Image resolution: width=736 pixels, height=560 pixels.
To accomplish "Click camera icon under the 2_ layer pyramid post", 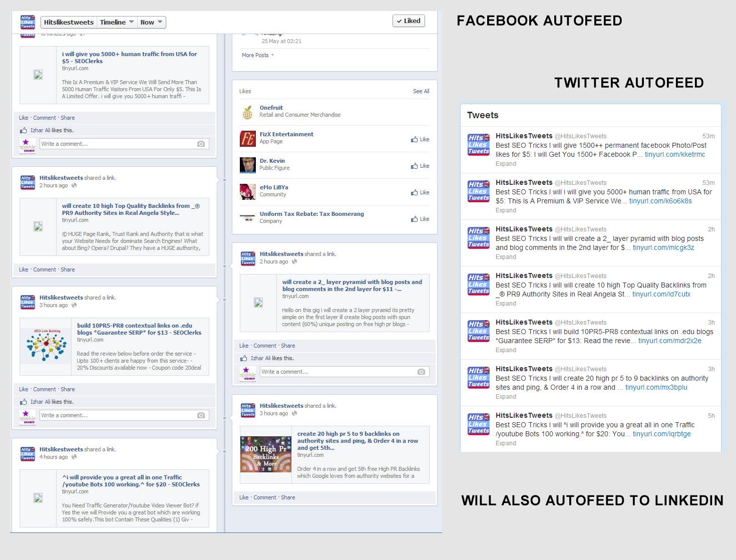I will pos(421,372).
